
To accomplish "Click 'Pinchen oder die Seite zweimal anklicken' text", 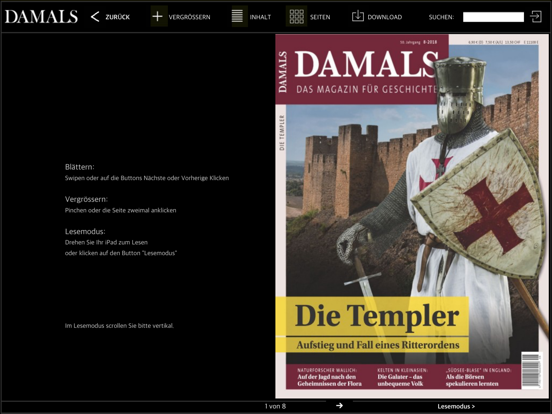I will [120, 210].
